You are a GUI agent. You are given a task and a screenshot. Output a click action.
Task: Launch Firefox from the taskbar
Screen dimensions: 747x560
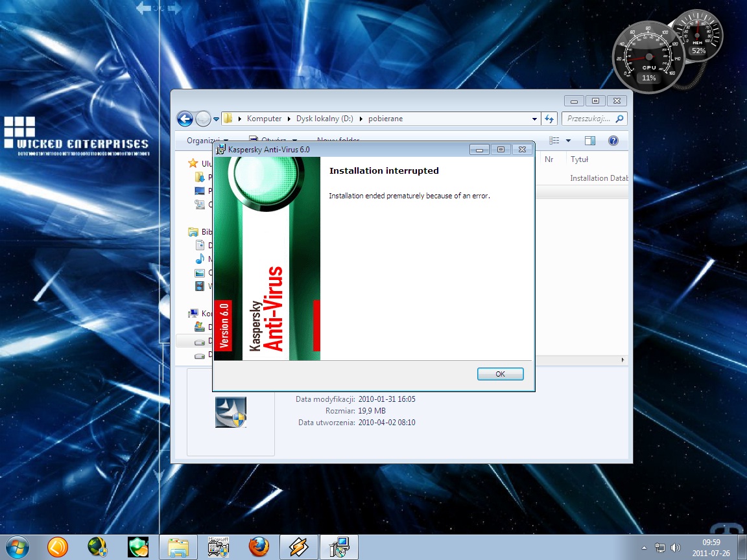click(x=259, y=547)
